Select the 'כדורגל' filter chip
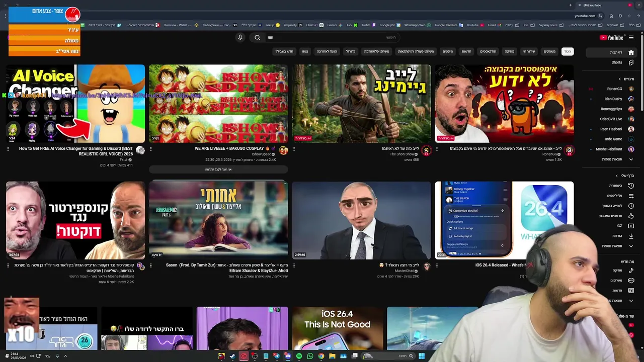The height and width of the screenshot is (362, 644). (x=350, y=51)
